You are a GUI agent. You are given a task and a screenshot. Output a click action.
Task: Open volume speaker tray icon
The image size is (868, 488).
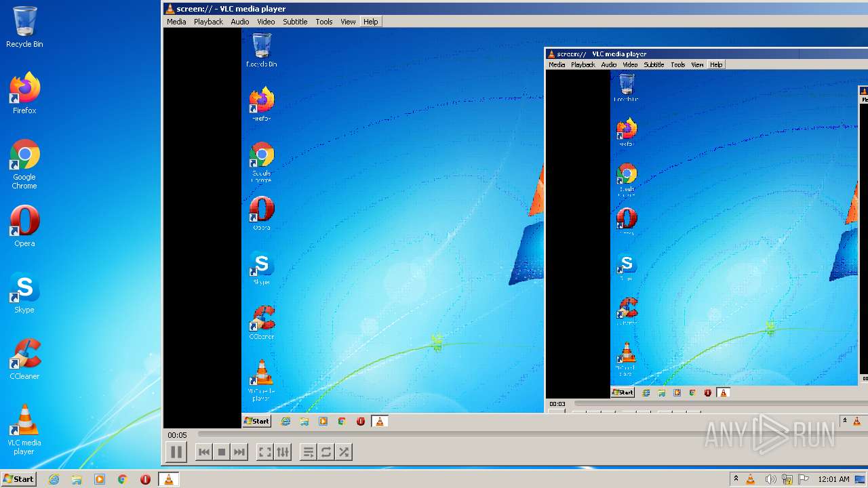tap(770, 479)
